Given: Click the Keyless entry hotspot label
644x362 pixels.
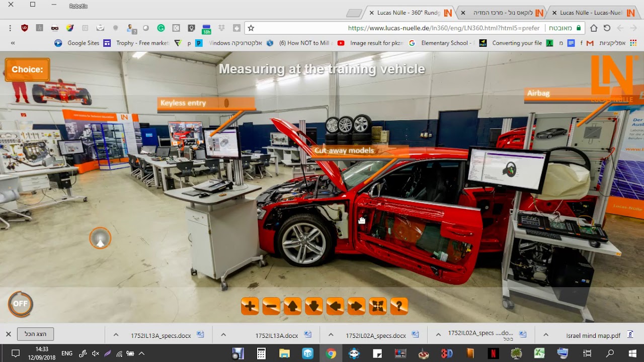Looking at the screenshot, I should pyautogui.click(x=206, y=103).
